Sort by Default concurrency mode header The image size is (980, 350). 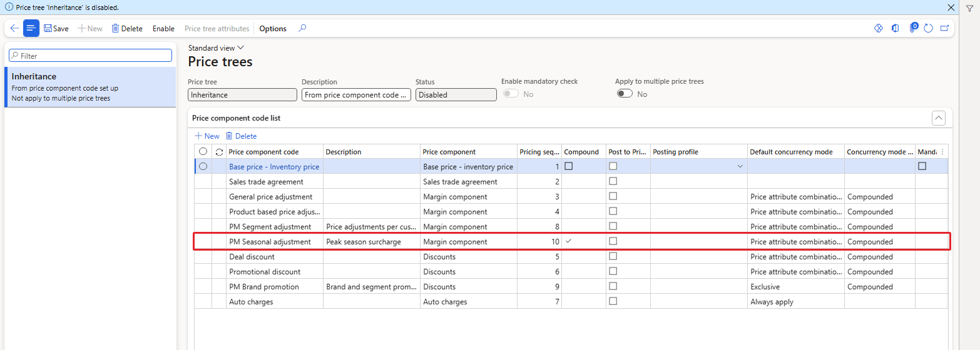point(796,152)
